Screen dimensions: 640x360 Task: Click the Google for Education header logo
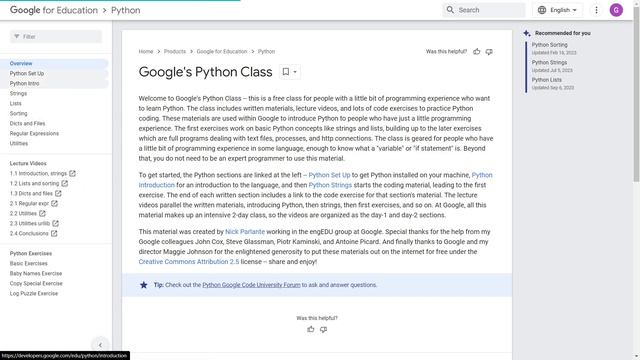coord(54,10)
